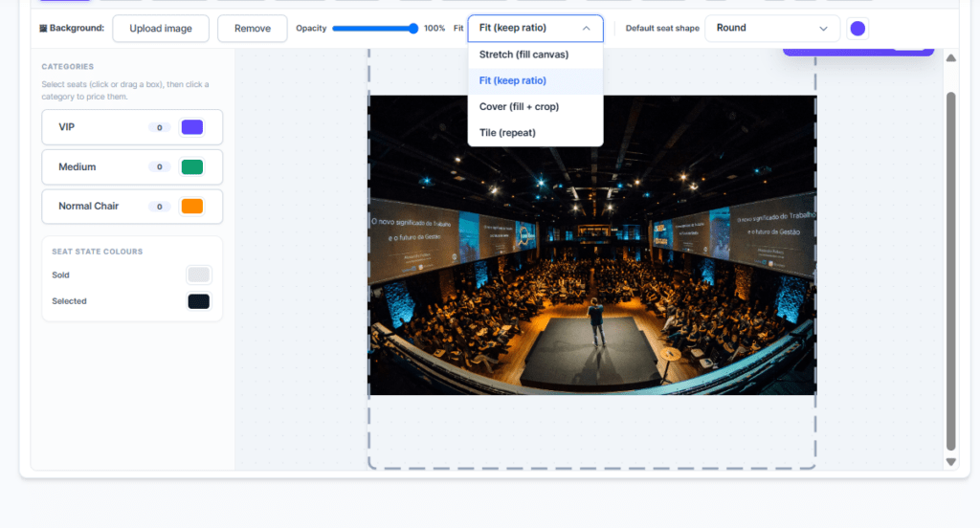Change the Medium green colour swatch
The height and width of the screenshot is (528, 980).
click(191, 166)
